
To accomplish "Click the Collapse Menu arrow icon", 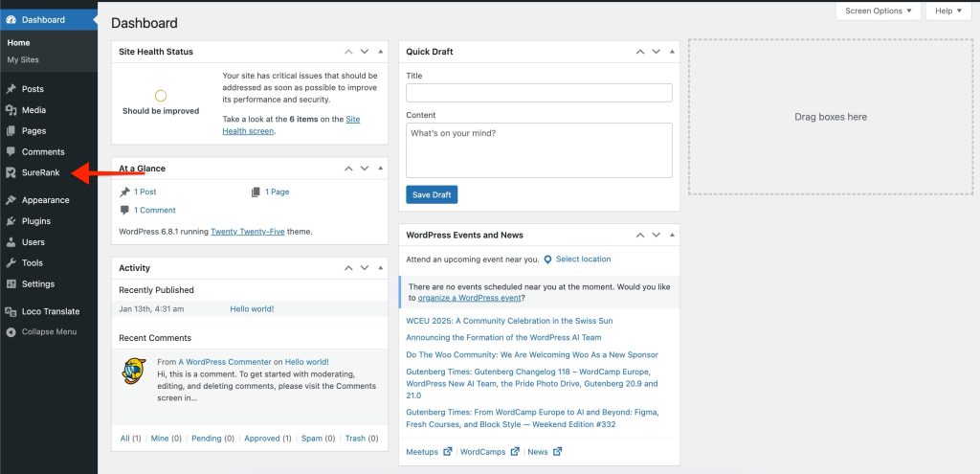I will tap(11, 332).
